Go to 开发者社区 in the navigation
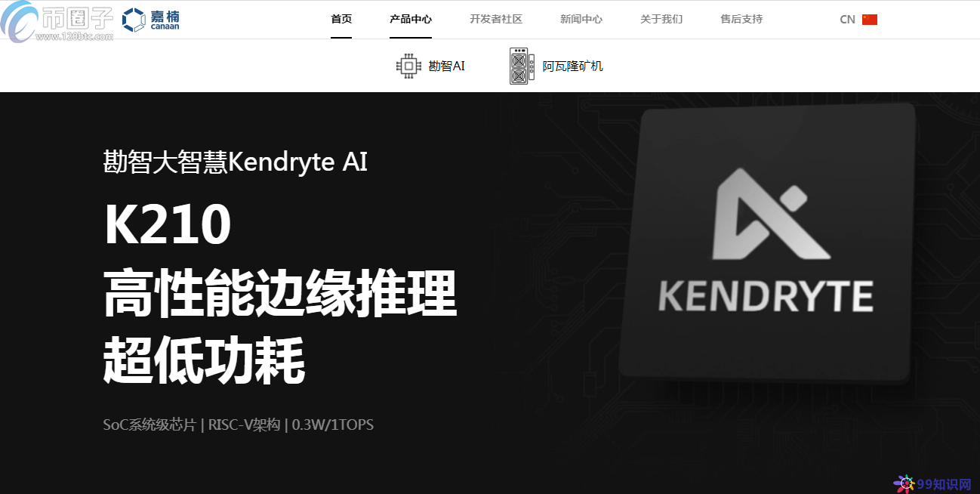The height and width of the screenshot is (494, 980). click(496, 20)
